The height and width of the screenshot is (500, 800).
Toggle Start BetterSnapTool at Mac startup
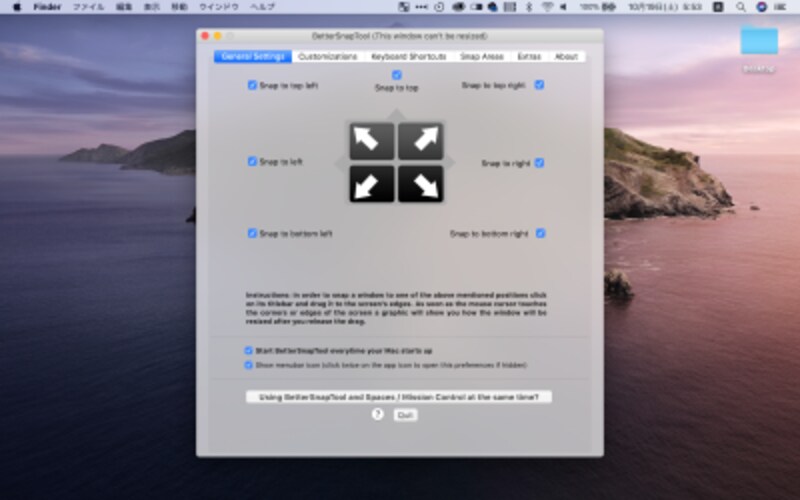click(248, 351)
